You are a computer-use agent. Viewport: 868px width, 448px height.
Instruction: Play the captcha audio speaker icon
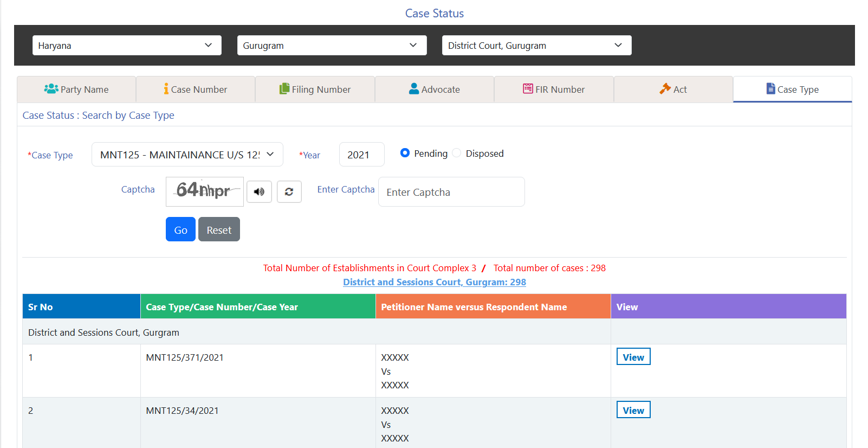(x=259, y=192)
